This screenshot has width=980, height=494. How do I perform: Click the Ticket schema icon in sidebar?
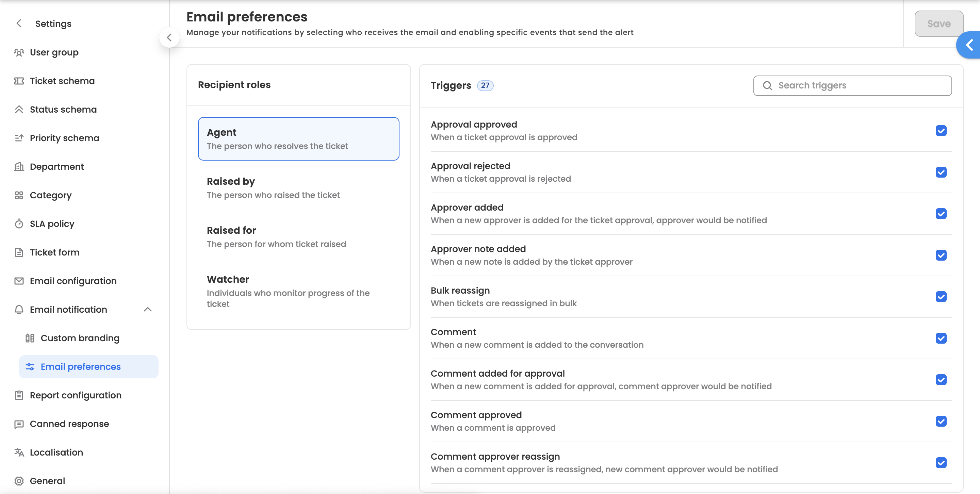19,81
